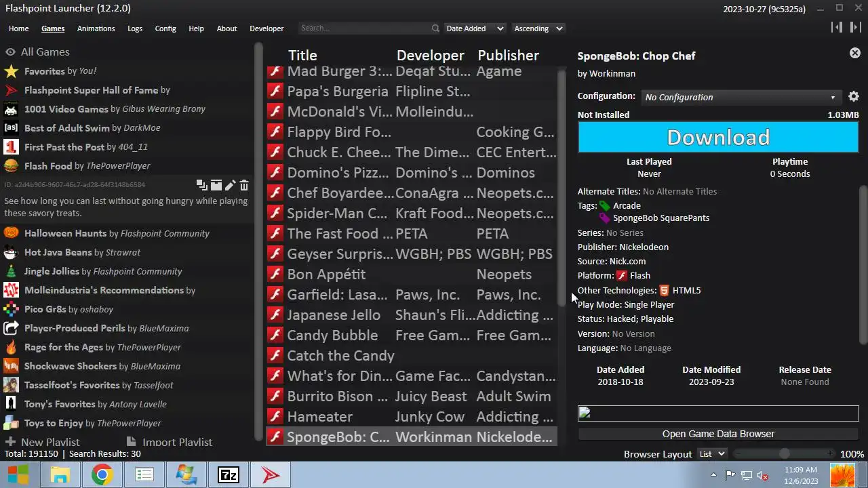Screen dimensions: 868x488
Task: Click Flash icon of Papa's Burgeria row
Action: pos(275,91)
